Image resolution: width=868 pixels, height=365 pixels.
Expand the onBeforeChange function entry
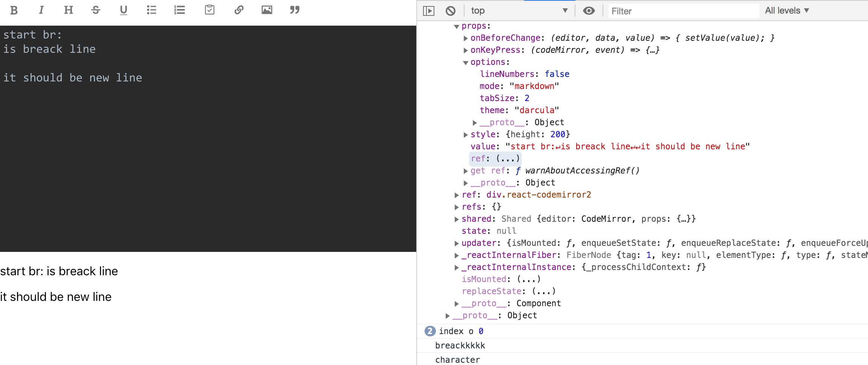point(466,38)
